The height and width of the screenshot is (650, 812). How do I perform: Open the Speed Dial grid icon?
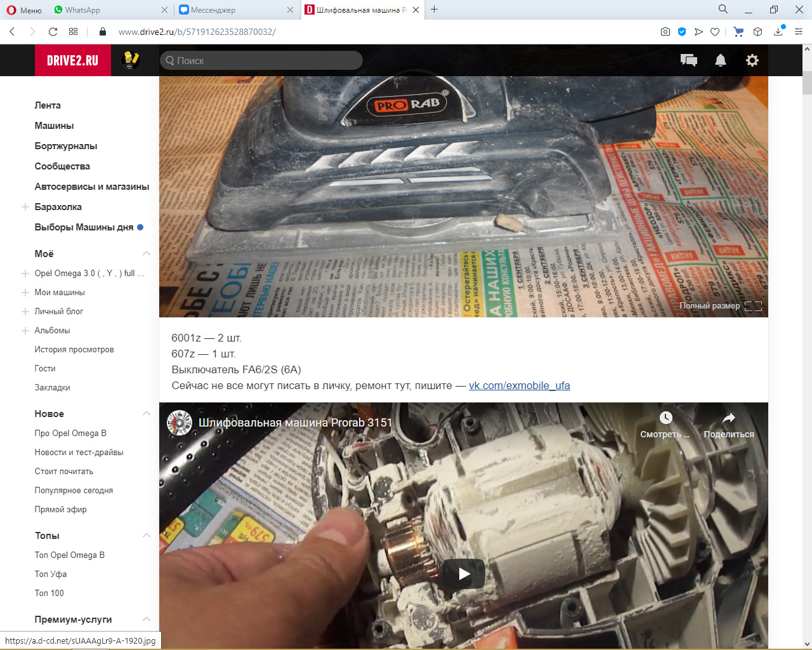click(74, 32)
